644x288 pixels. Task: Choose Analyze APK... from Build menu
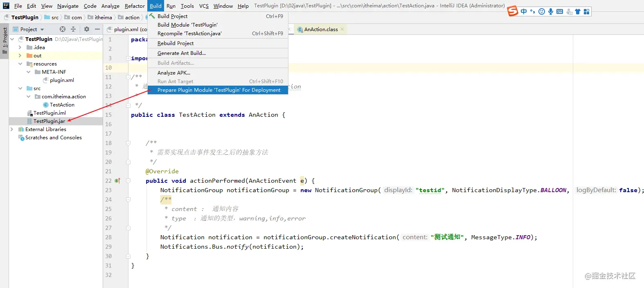(x=218, y=73)
